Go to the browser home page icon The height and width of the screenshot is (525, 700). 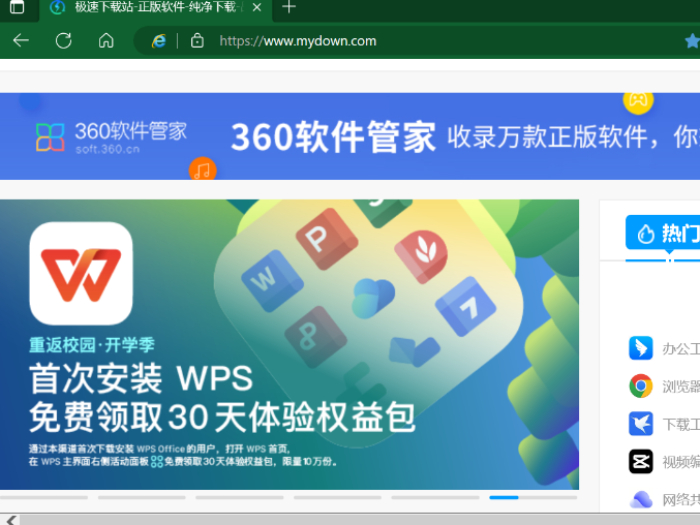[x=106, y=41]
